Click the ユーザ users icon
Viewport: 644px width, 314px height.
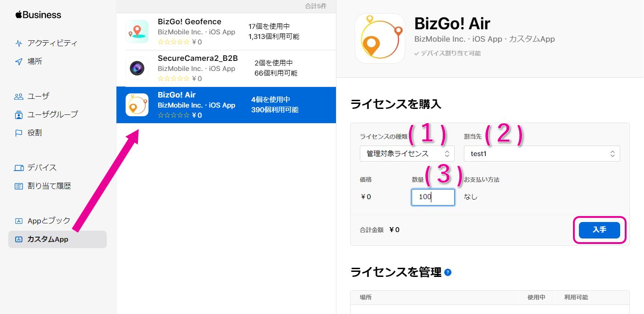point(19,97)
